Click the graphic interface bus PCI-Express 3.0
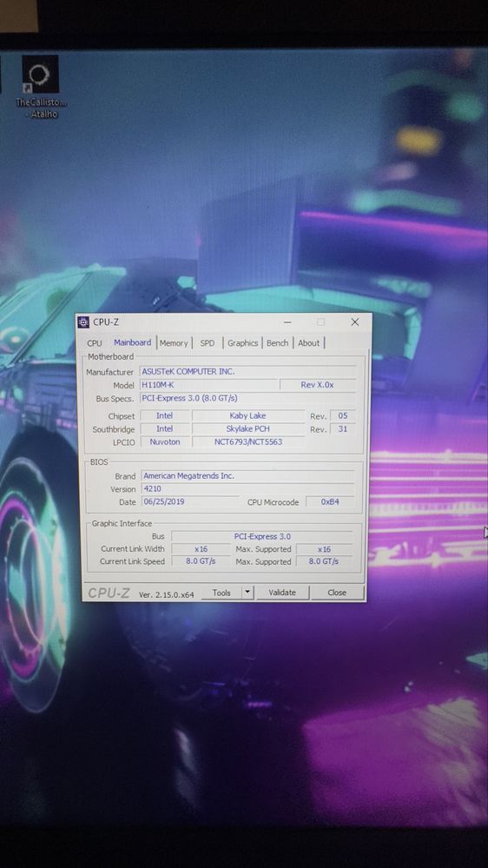 coord(262,536)
